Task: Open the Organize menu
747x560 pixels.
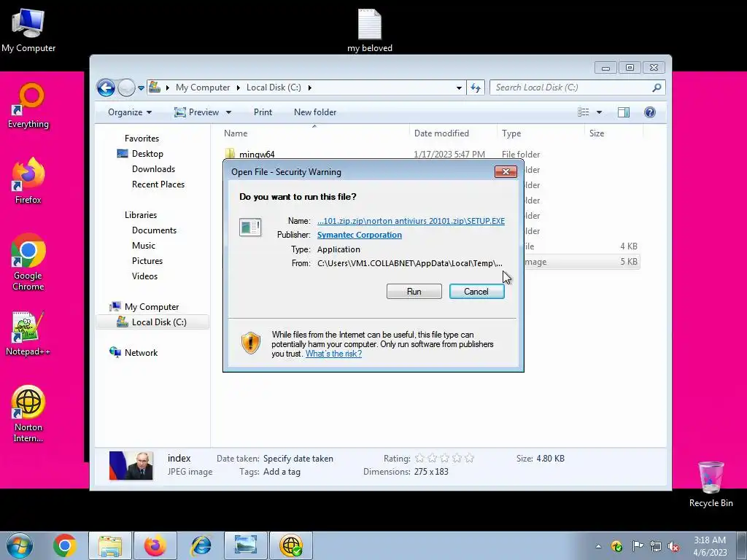Action: coord(130,112)
